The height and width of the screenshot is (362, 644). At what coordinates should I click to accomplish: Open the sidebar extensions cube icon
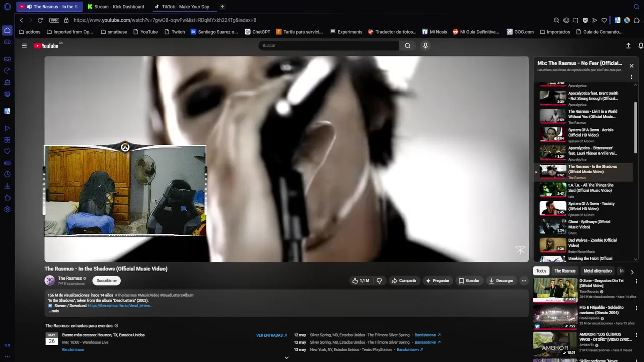point(7,198)
